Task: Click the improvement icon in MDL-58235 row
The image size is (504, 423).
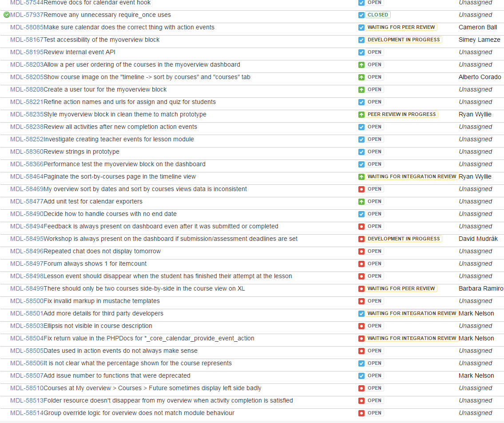Action: coord(361,115)
